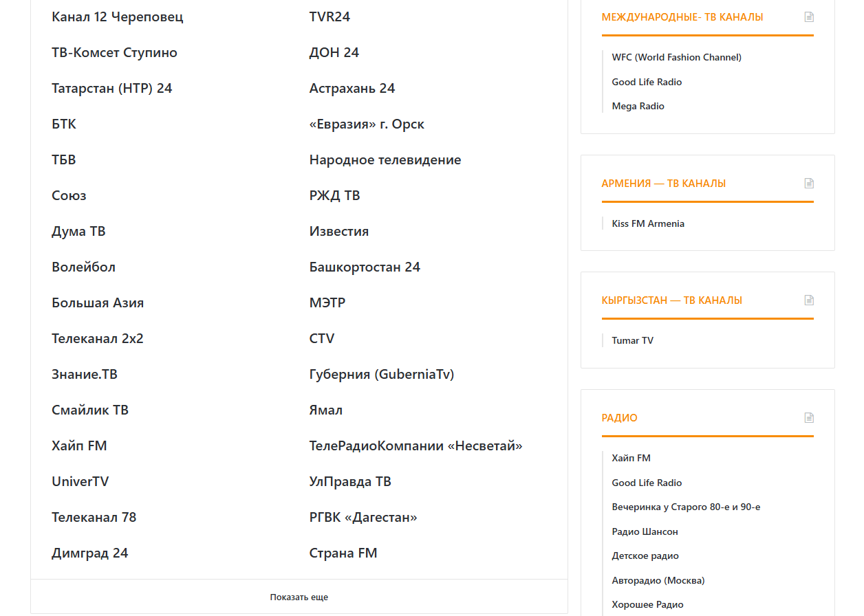Select Хайп FM in main channel list

[x=79, y=445]
